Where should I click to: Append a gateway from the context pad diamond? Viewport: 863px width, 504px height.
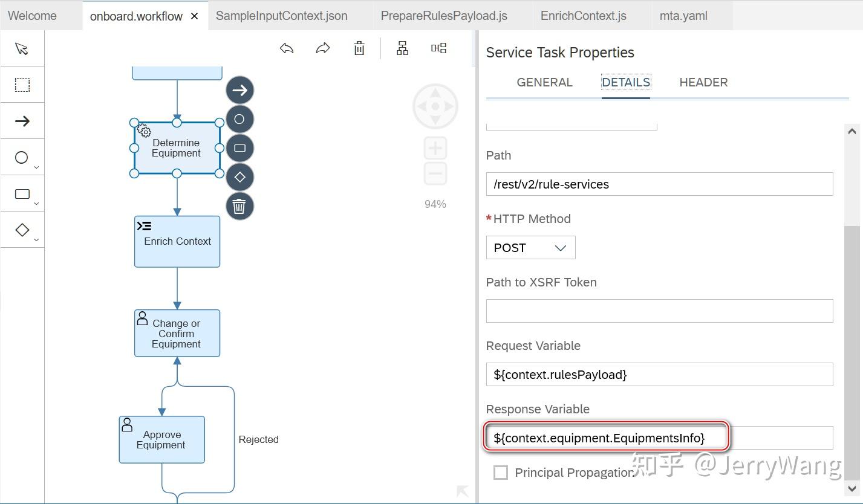[x=239, y=176]
